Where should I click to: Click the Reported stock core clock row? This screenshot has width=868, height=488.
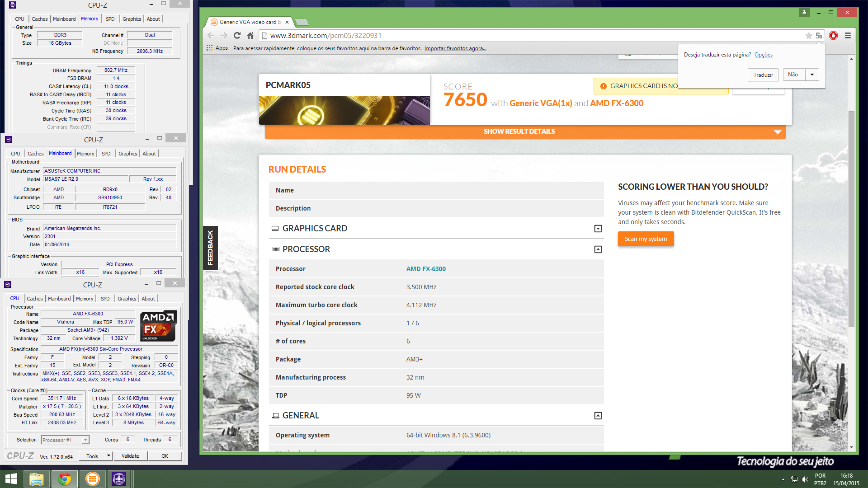pos(436,287)
